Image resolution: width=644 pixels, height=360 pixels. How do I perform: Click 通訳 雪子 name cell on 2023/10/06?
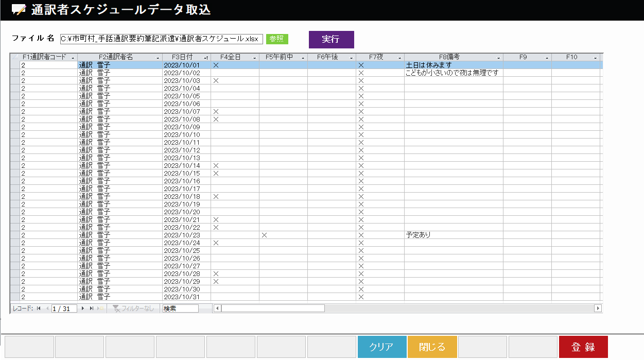pos(120,104)
